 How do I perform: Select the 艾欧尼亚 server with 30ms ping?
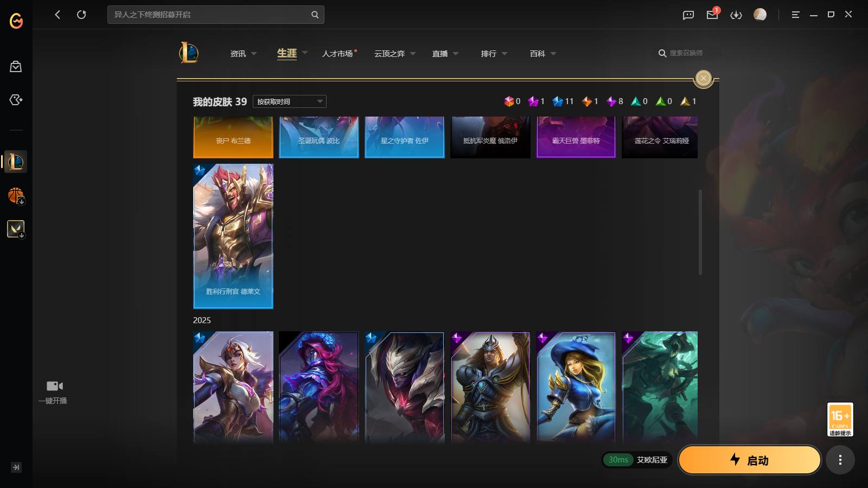tap(637, 460)
